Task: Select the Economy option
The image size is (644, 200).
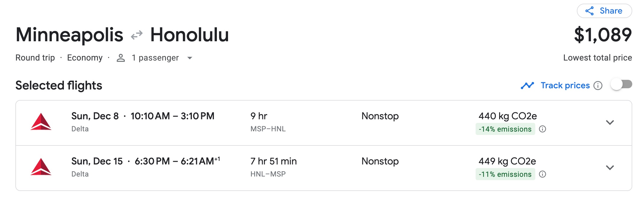Action: (x=85, y=58)
